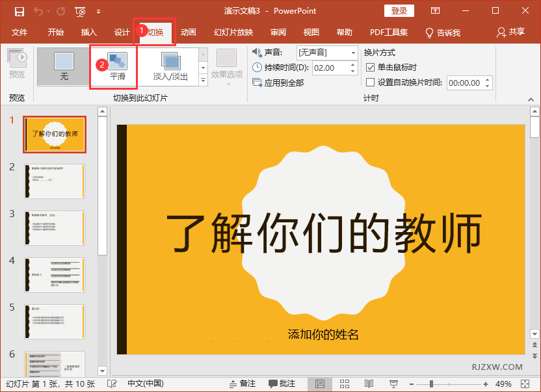
Task: Open the 幻灯片放映 tab
Action: 233,33
